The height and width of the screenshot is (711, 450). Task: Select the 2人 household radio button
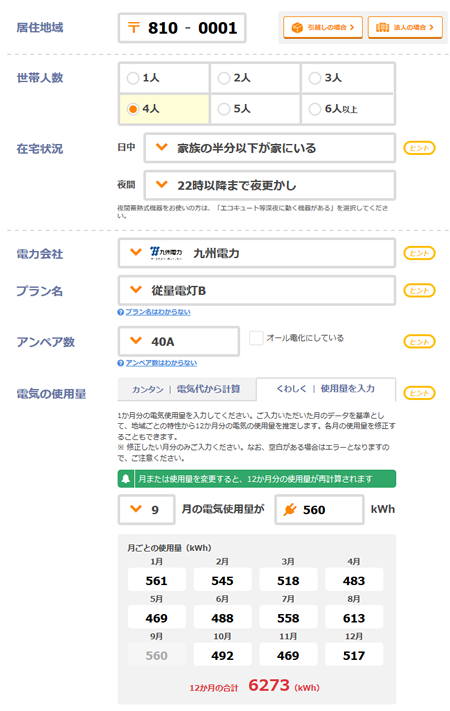click(224, 78)
